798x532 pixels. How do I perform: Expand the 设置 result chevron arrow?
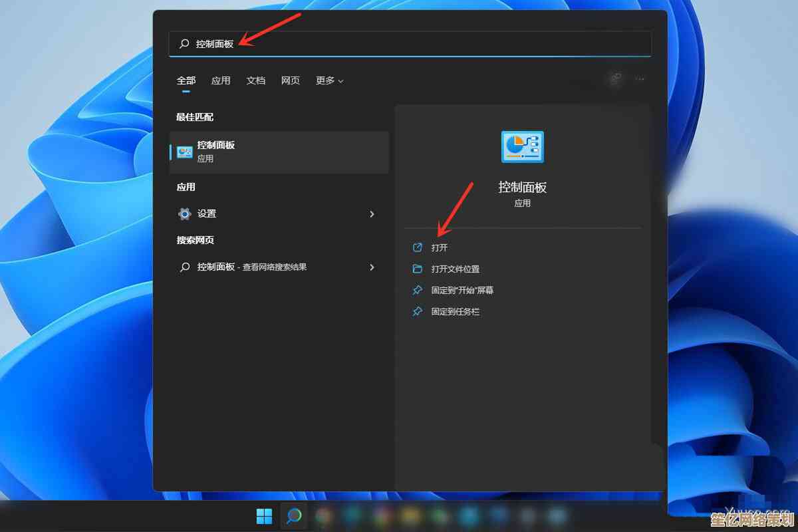[372, 213]
